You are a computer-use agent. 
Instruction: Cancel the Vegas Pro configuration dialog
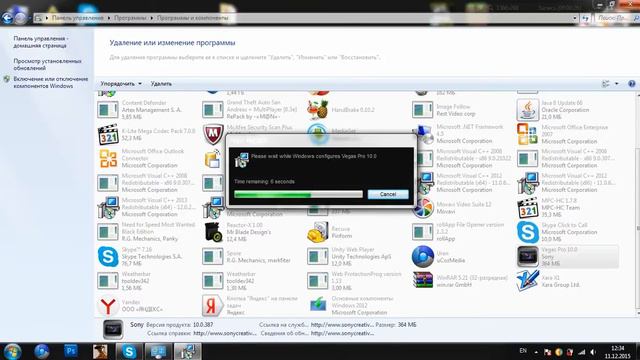click(388, 194)
